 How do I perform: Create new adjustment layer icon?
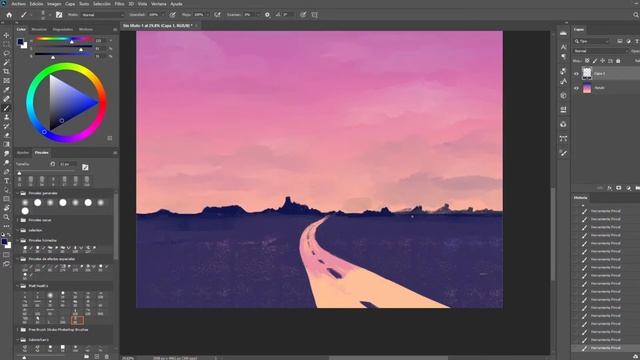click(x=628, y=188)
